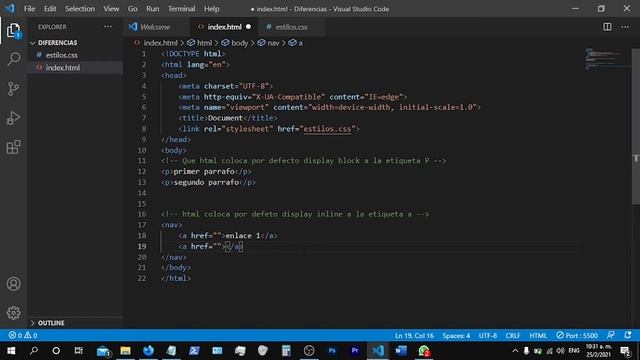Click the split editor right icon
Viewport: 640px width, 360px height.
[607, 27]
